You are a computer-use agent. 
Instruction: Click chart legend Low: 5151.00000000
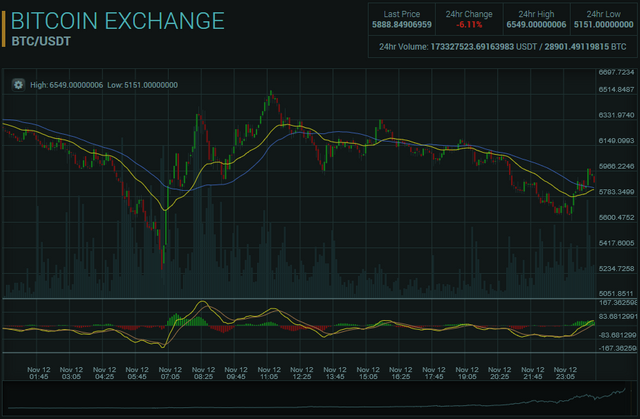(142, 85)
